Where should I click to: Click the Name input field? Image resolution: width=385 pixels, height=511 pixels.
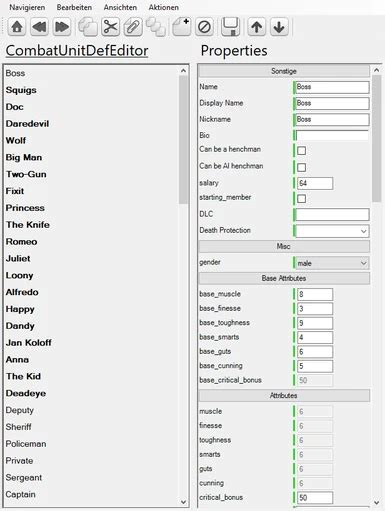click(332, 87)
